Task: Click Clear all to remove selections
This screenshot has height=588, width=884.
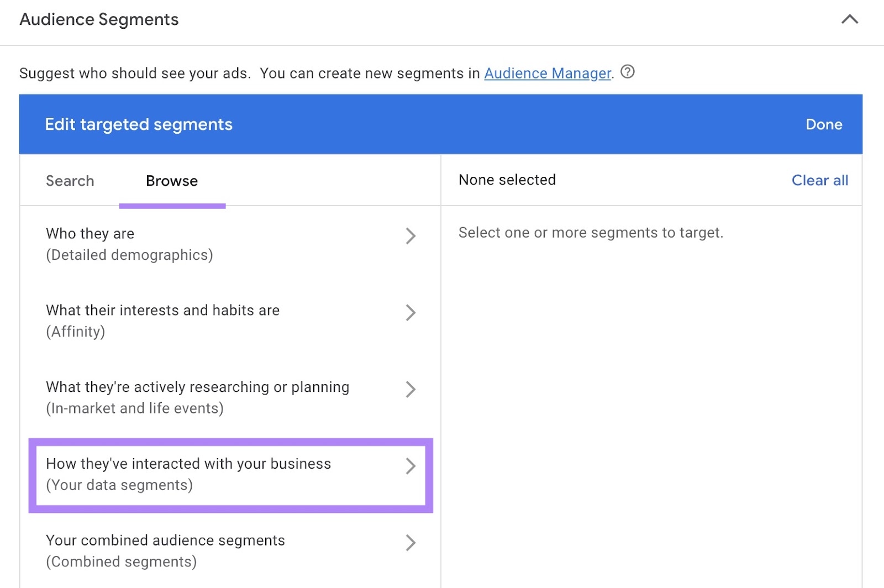Action: click(819, 180)
